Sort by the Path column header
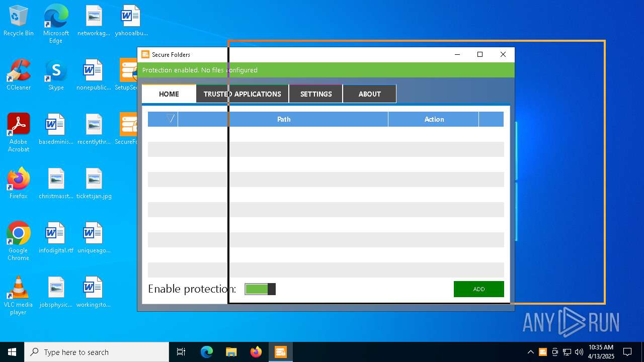 point(283,119)
